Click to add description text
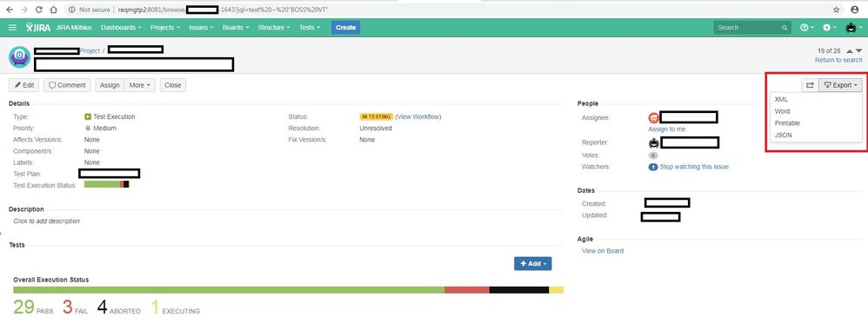This screenshot has height=324, width=868. point(46,222)
